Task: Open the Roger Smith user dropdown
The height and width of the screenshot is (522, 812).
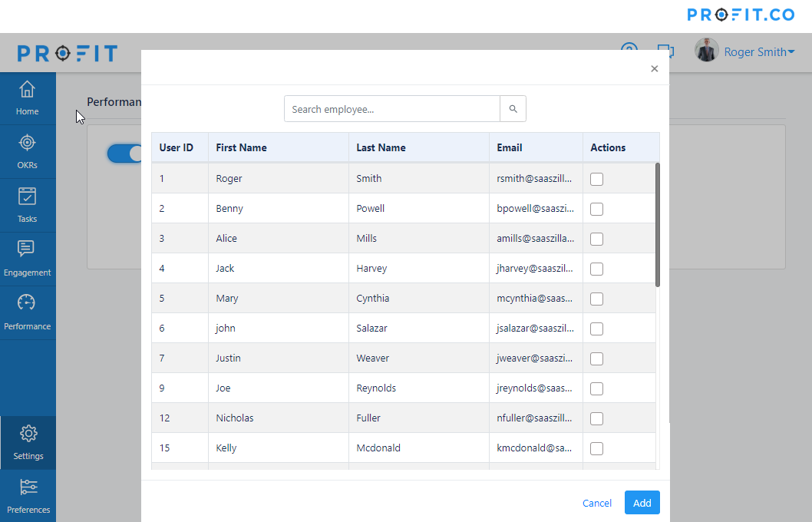Action: point(759,51)
